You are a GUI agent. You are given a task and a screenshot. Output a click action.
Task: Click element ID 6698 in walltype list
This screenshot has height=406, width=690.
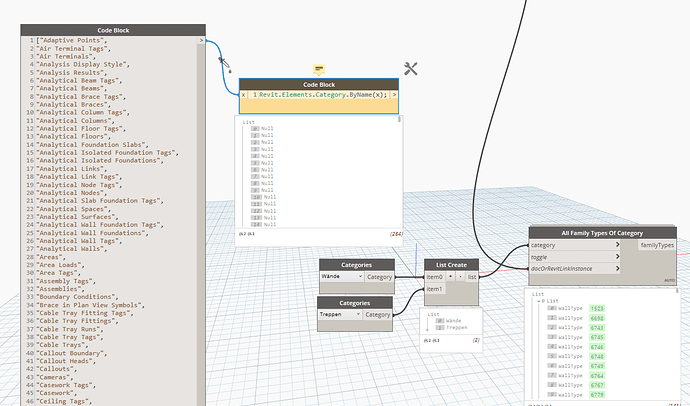[596, 318]
